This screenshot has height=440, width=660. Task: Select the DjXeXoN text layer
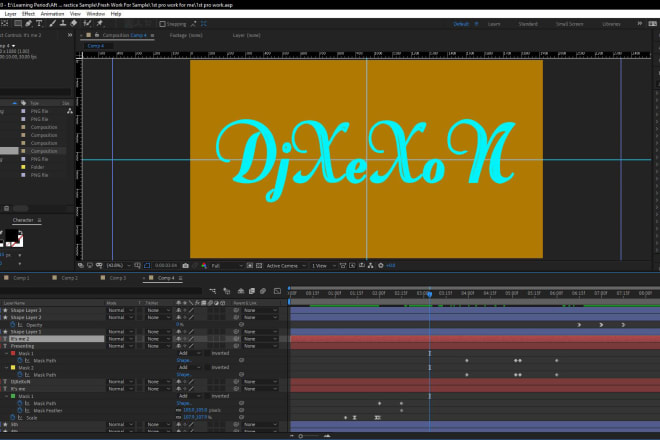[x=21, y=382]
